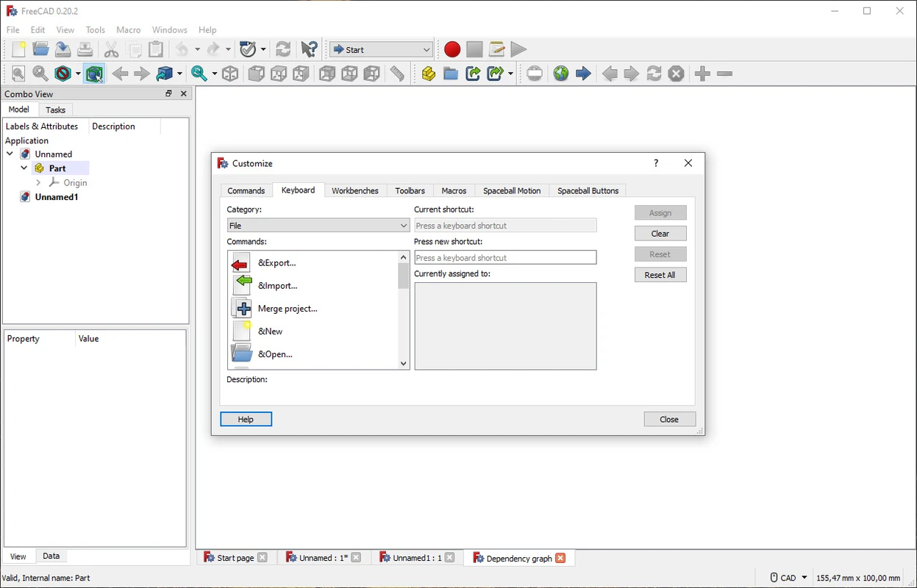Viewport: 917px width, 588px height.
Task: Collapse the Unnamed document tree node
Action: pyautogui.click(x=10, y=154)
